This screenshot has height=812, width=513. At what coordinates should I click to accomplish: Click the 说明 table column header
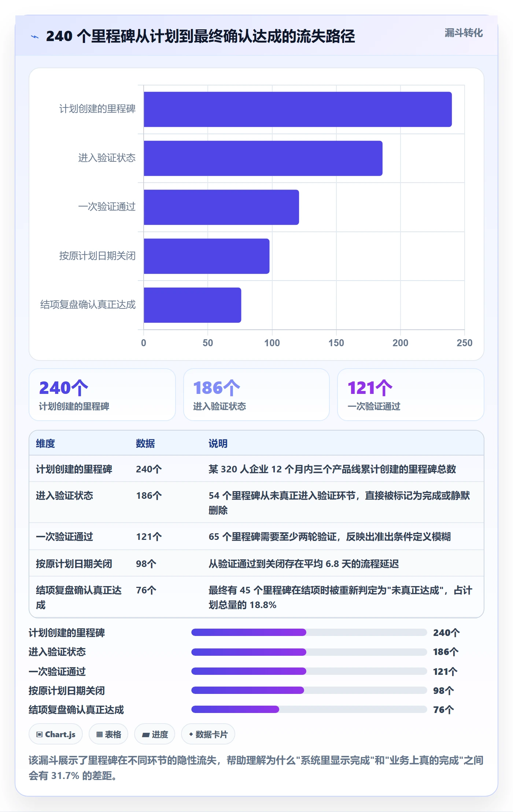click(218, 443)
